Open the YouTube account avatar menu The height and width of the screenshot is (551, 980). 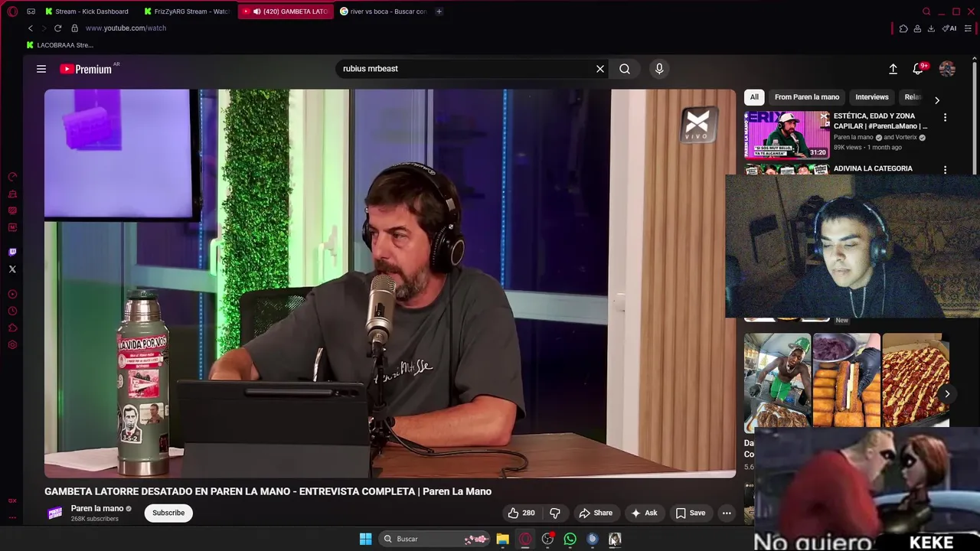click(947, 69)
